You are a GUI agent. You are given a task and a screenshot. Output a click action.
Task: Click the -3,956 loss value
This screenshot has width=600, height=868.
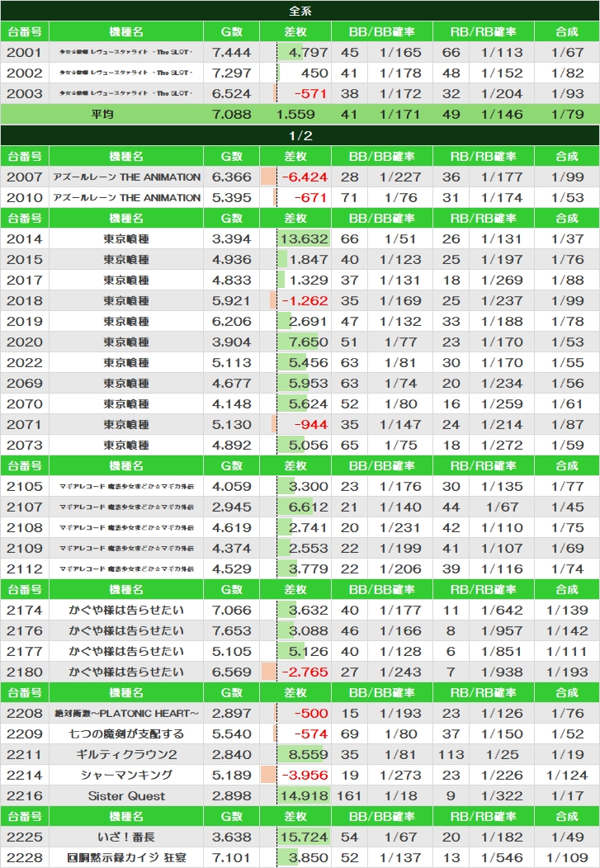pos(305,775)
